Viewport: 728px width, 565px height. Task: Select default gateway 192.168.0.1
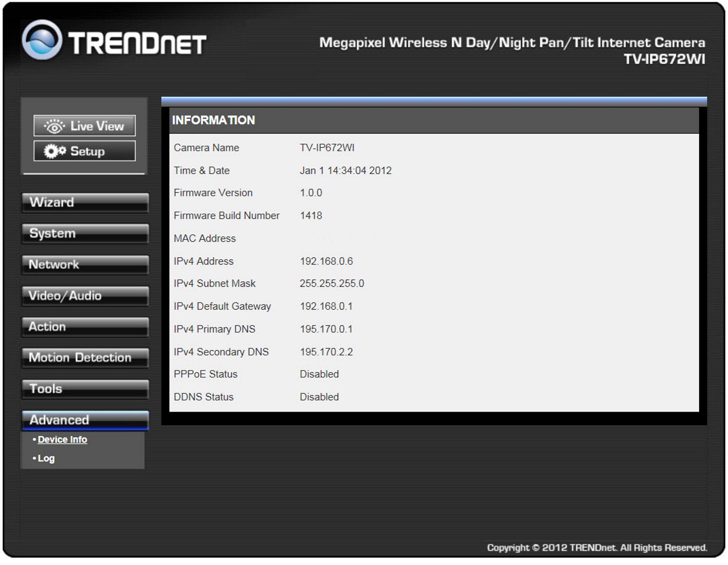tap(326, 306)
